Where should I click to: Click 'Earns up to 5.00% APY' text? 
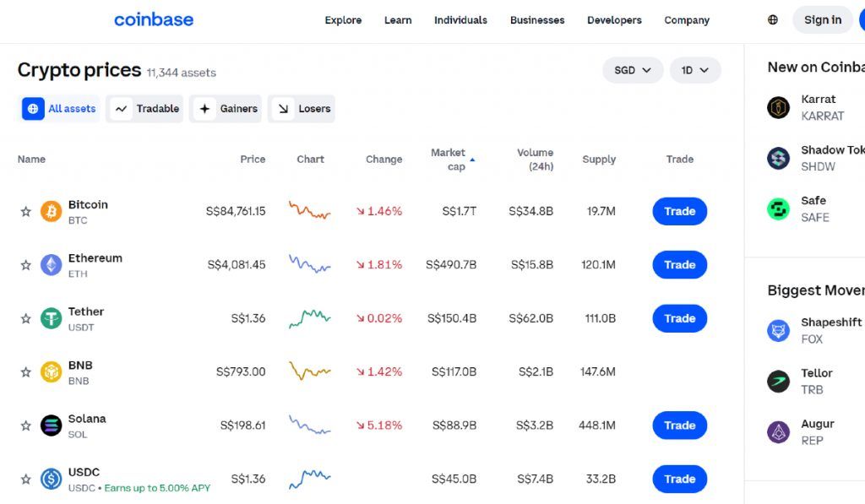pos(157,488)
